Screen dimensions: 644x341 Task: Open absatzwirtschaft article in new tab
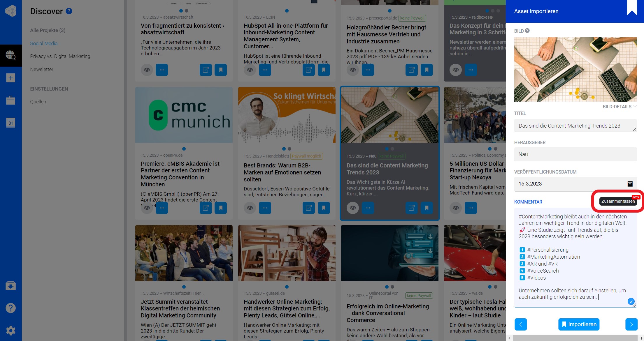[206, 70]
